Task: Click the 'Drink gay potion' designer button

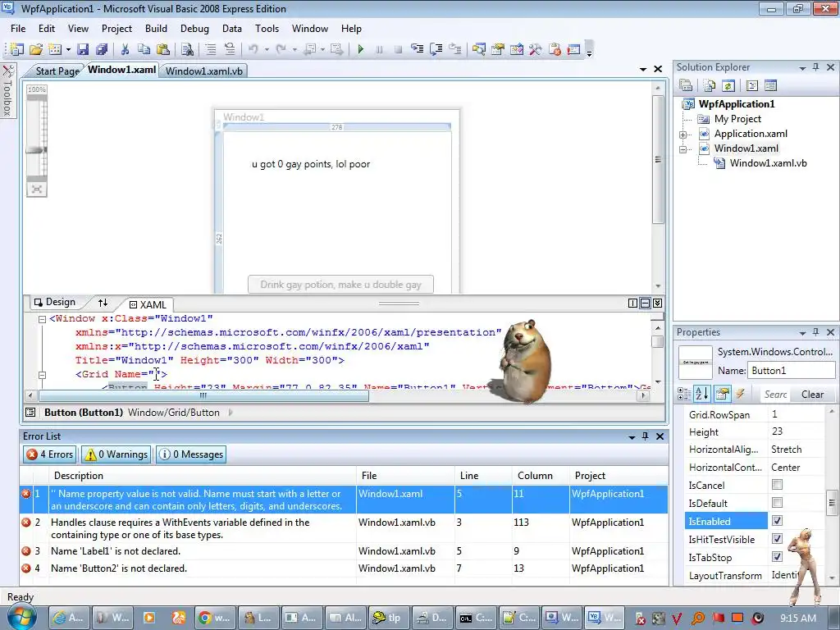Action: tap(340, 285)
